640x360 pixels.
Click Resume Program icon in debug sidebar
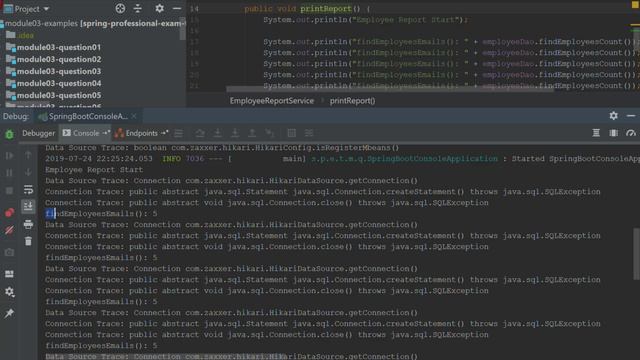[x=9, y=156]
